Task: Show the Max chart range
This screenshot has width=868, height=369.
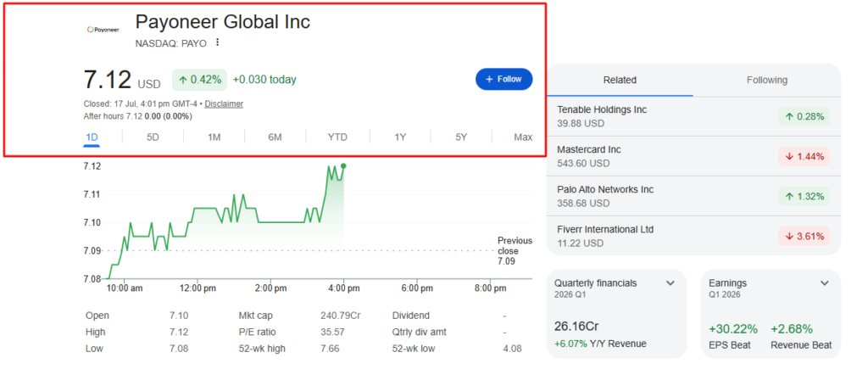Action: click(x=523, y=137)
